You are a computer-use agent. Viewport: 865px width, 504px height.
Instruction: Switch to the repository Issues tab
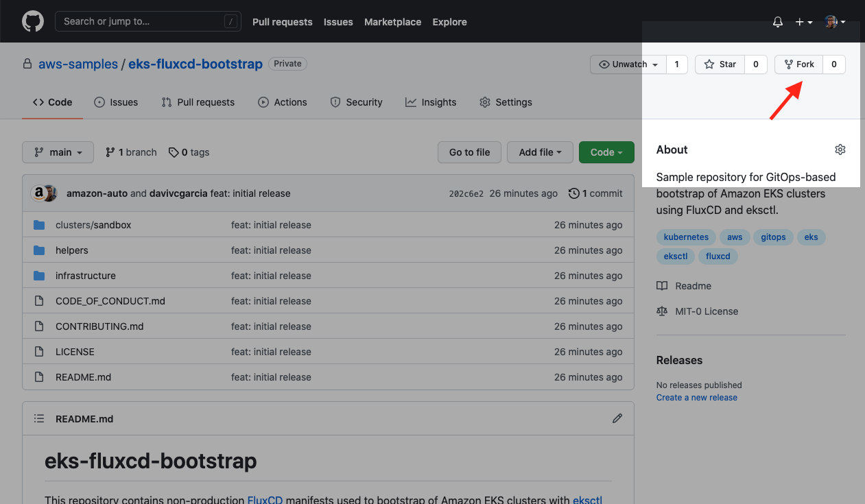[x=115, y=102]
